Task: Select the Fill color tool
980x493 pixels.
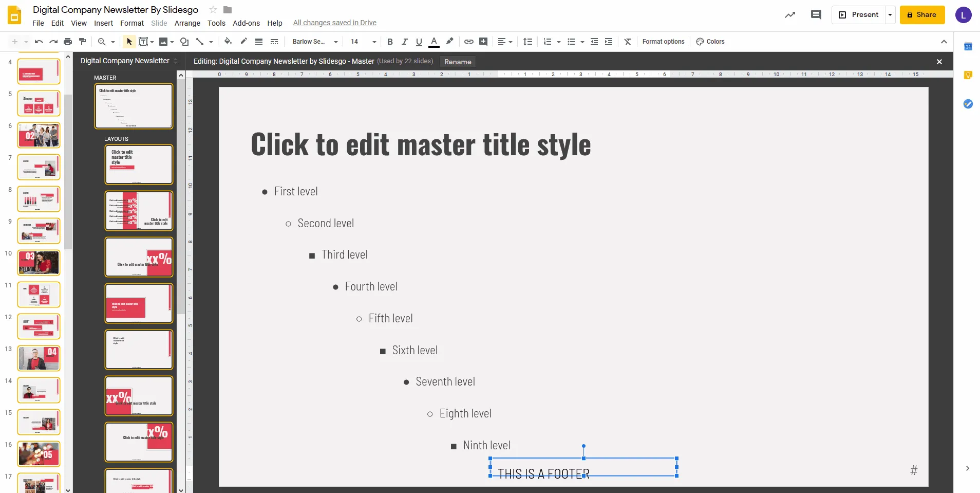Action: 228,42
